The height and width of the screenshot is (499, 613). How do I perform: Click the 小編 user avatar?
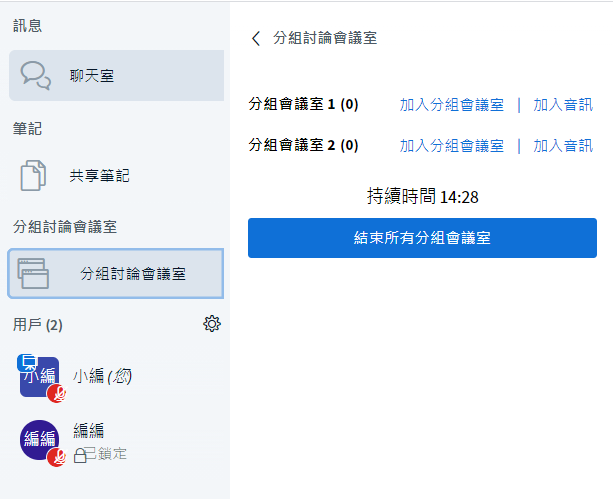click(39, 377)
